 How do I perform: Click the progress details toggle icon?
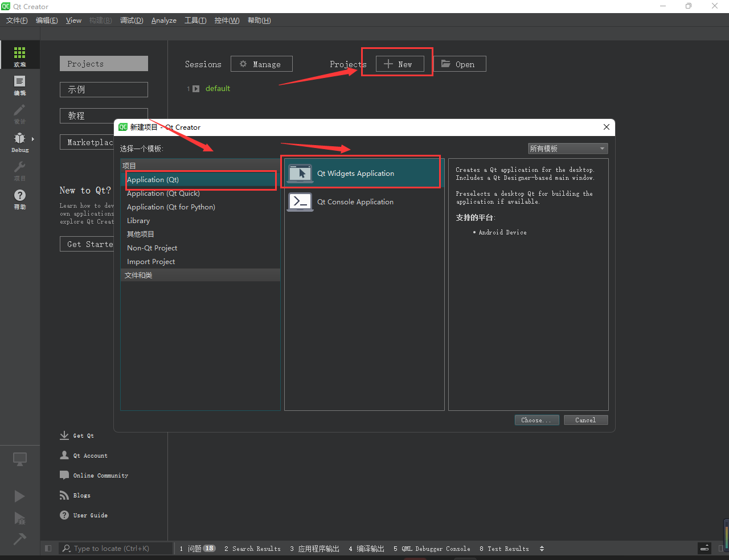(705, 549)
